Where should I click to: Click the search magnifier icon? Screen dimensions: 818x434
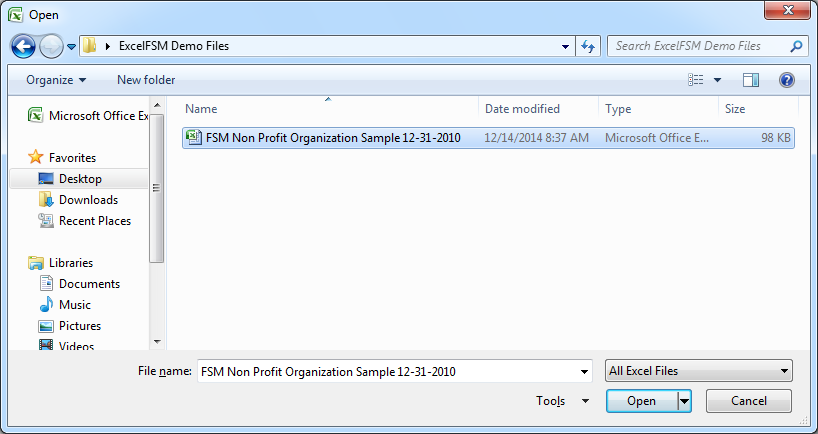pyautogui.click(x=796, y=46)
